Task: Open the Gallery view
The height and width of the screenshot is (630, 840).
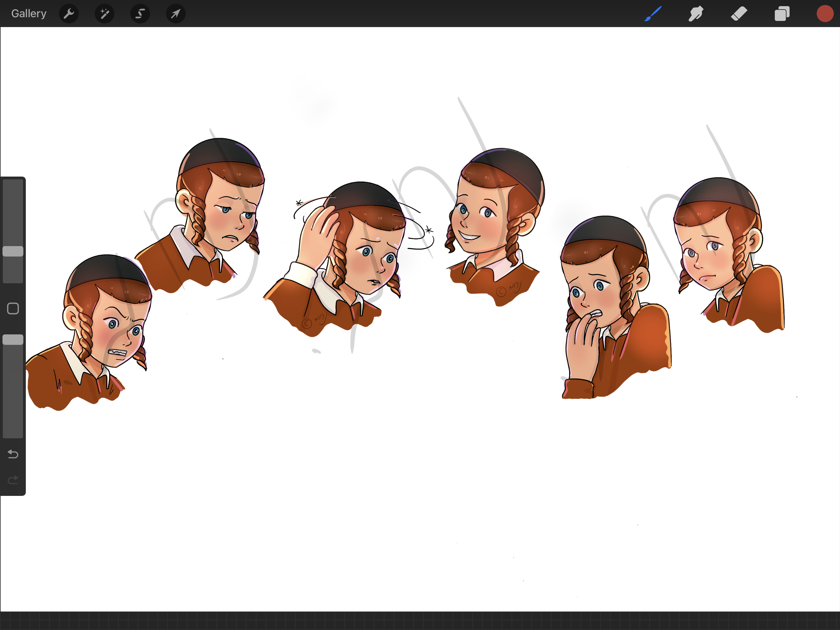Action: click(x=29, y=14)
